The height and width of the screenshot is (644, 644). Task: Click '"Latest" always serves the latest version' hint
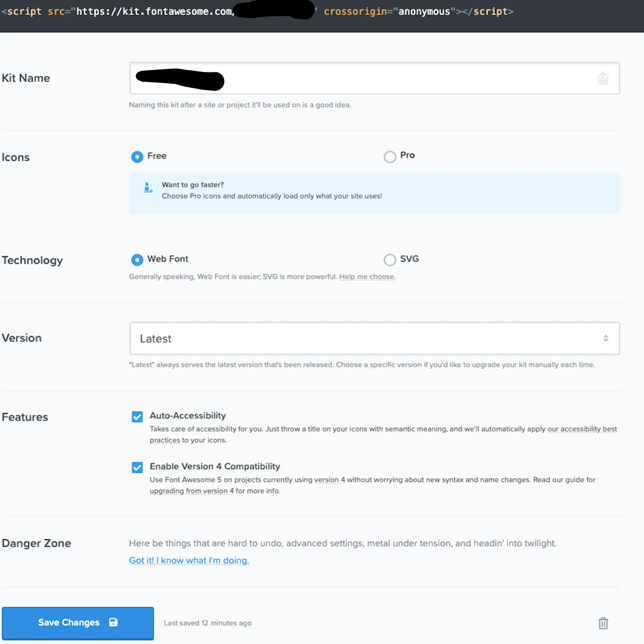coord(362,365)
